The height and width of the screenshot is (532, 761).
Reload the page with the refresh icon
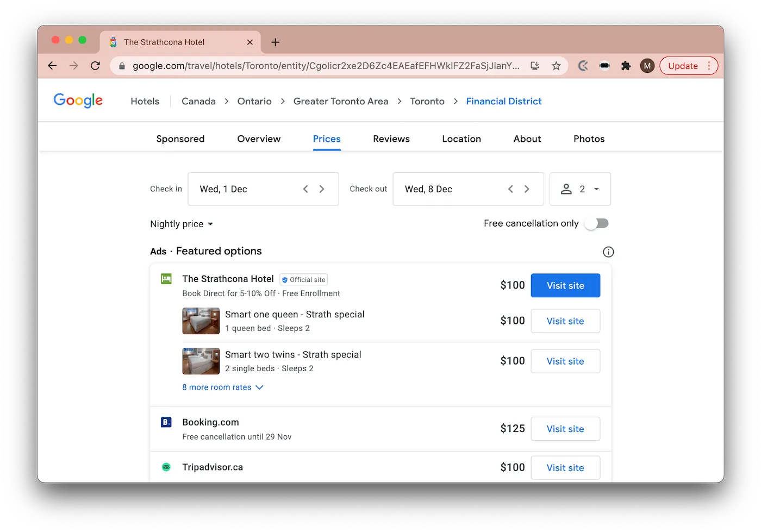pos(96,66)
